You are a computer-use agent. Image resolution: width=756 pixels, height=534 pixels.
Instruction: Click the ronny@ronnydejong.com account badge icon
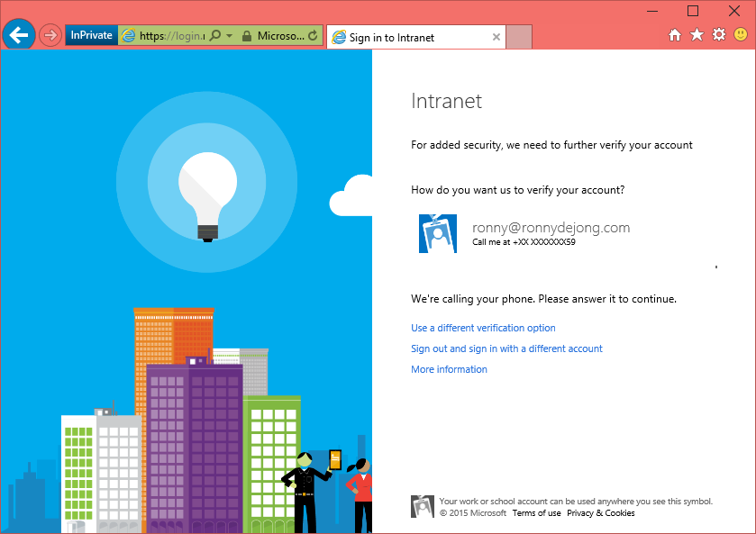pos(438,233)
